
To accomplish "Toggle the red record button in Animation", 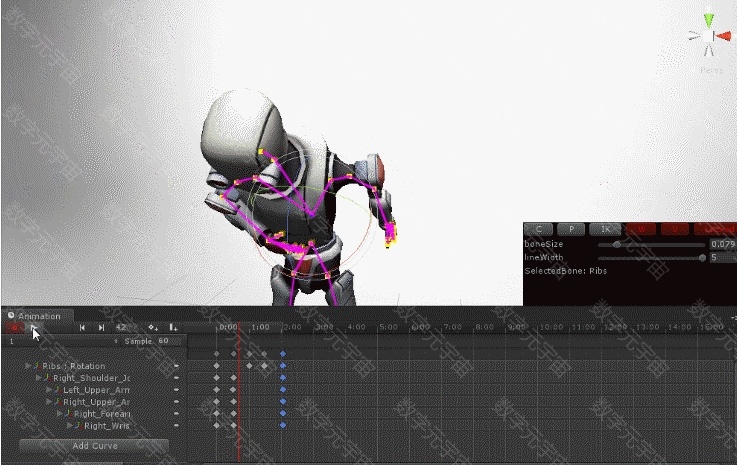I will pos(14,327).
